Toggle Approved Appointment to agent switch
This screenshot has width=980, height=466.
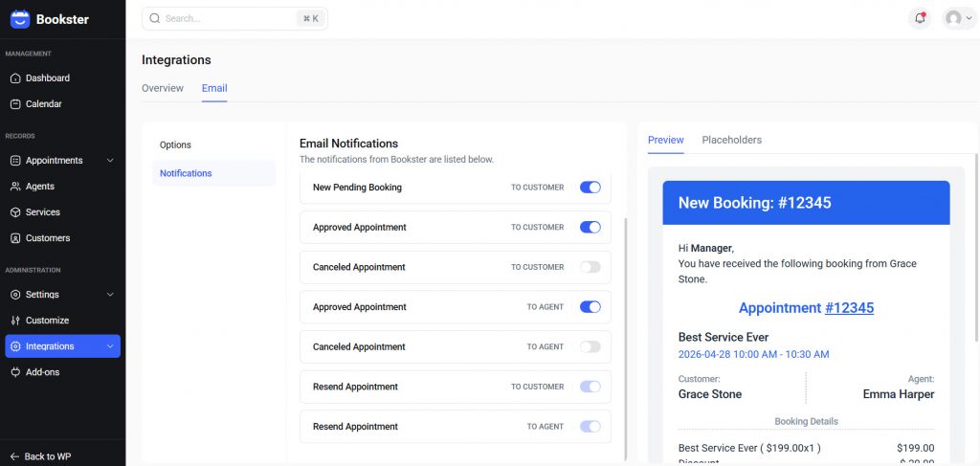click(x=590, y=307)
